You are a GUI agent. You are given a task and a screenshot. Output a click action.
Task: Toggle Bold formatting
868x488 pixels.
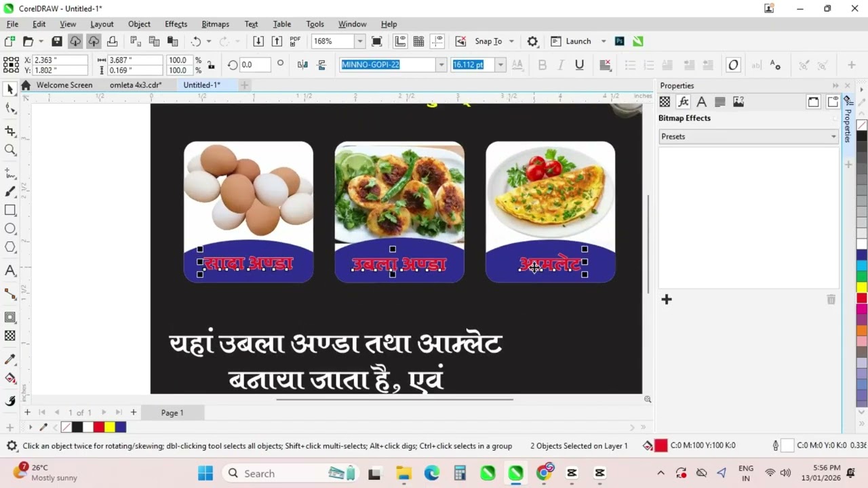(x=542, y=65)
